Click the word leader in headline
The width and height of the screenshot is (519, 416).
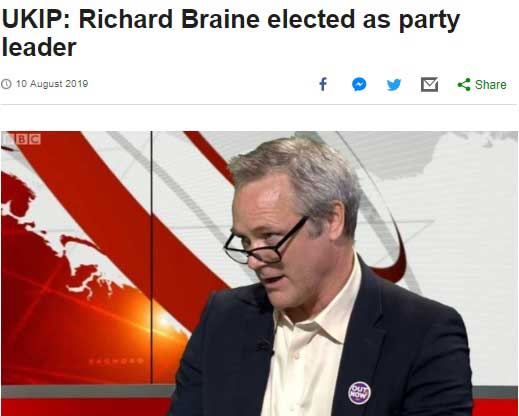point(39,48)
